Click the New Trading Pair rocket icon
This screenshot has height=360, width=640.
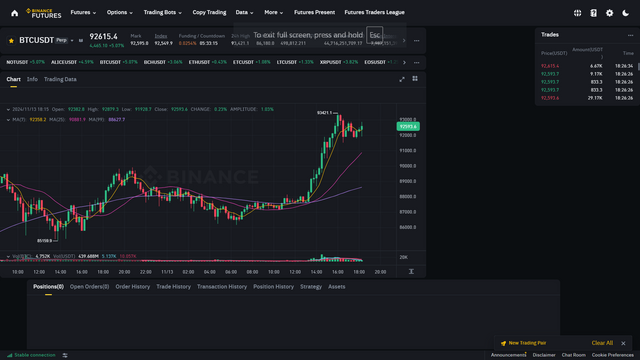pyautogui.click(x=503, y=343)
